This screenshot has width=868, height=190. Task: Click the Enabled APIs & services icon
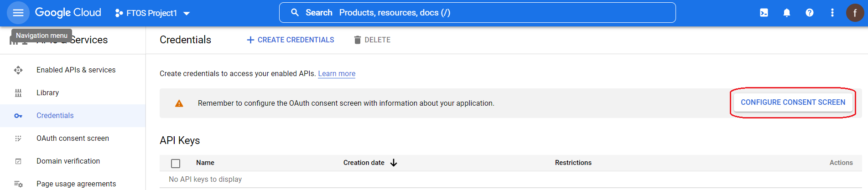18,70
